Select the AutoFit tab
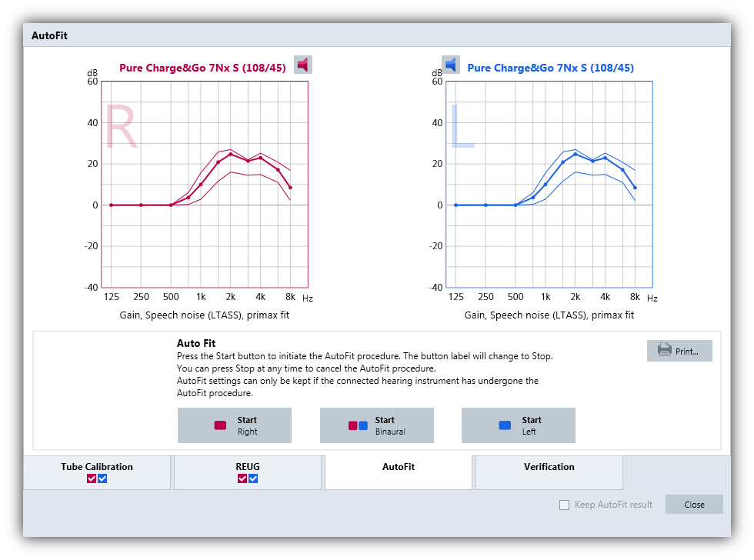The image size is (754, 560). pos(399,472)
